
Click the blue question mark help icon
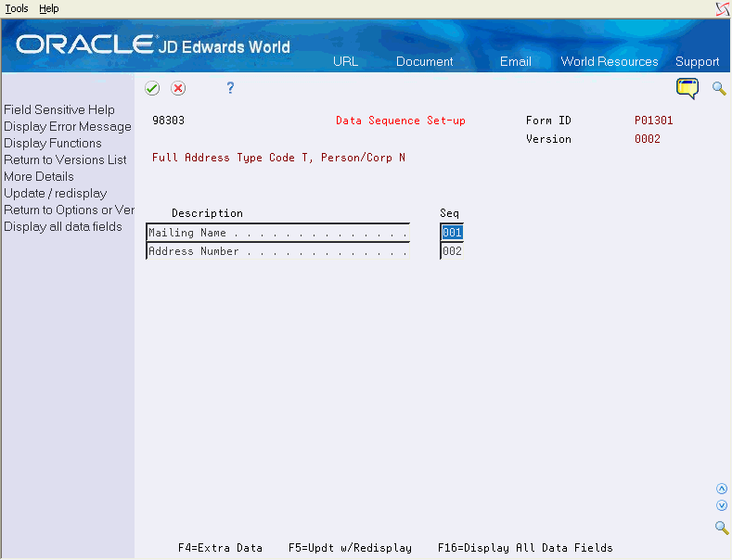230,88
